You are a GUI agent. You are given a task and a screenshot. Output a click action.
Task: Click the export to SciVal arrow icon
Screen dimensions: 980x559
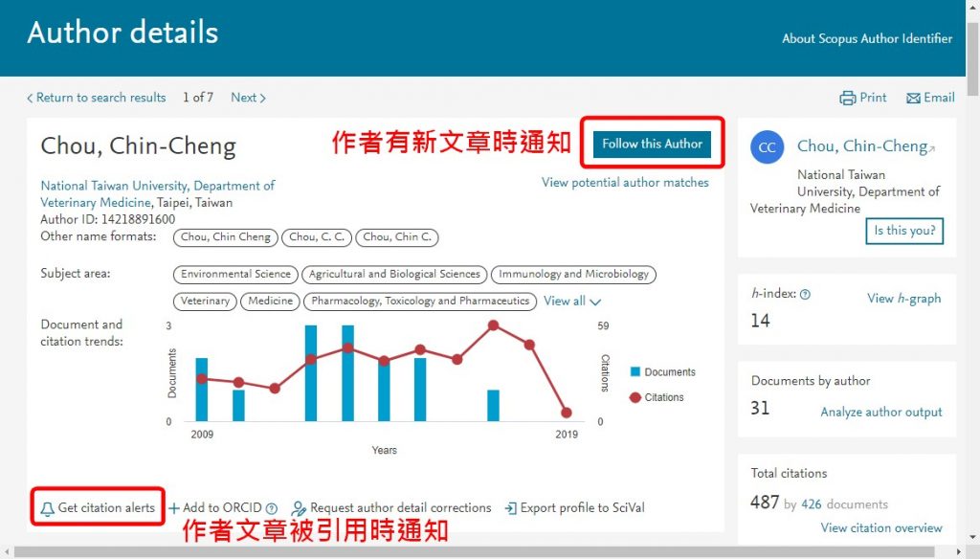511,508
